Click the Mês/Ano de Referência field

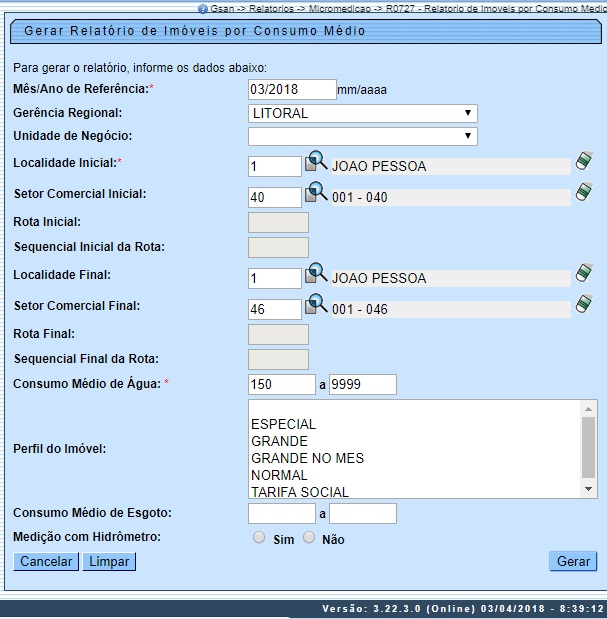click(x=292, y=90)
